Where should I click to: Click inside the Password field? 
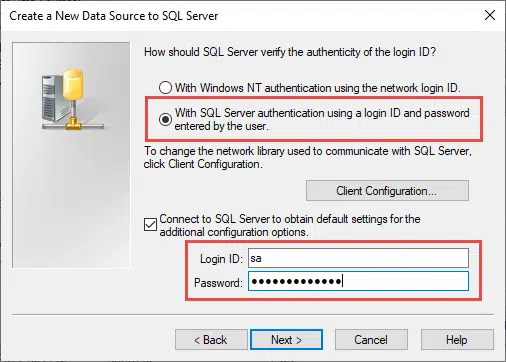pos(358,281)
